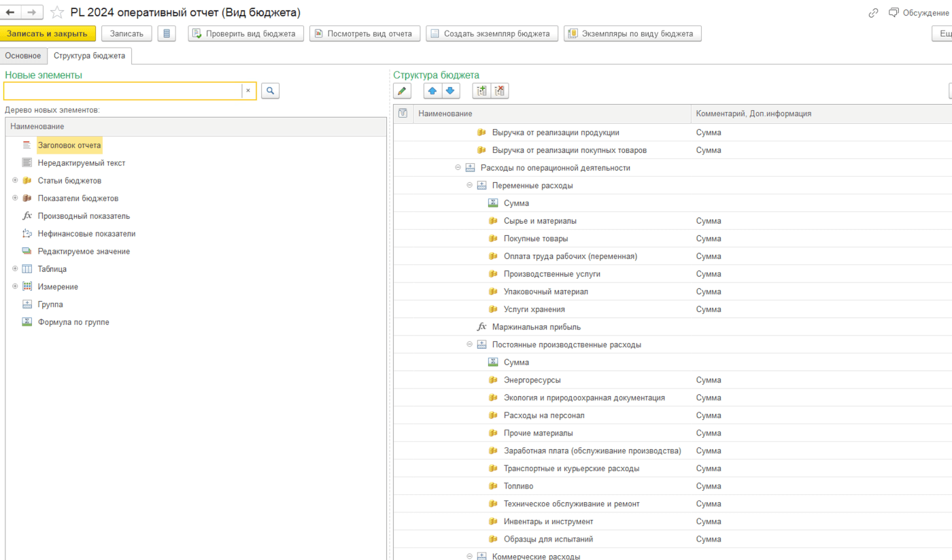Move selected element up with blue arrow
The width and height of the screenshot is (952, 560).
pos(432,91)
